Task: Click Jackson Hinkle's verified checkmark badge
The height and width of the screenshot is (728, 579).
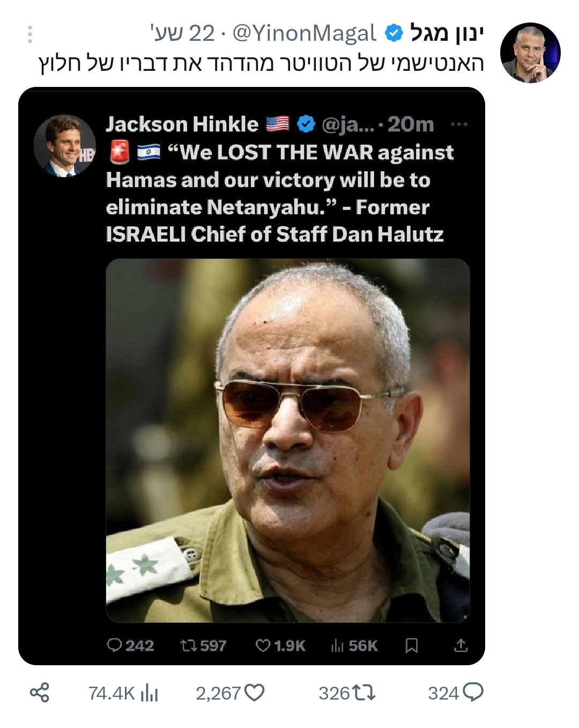Action: click(x=306, y=124)
